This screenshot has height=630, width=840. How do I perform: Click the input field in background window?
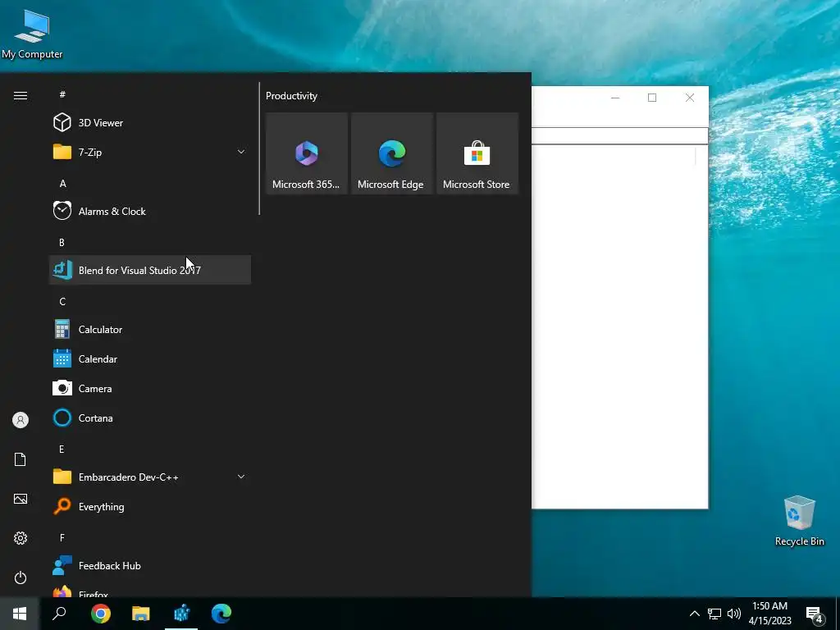coord(620,136)
